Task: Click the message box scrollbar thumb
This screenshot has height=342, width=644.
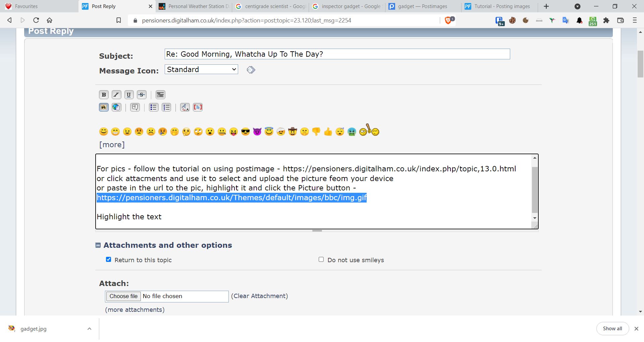Action: [535, 190]
